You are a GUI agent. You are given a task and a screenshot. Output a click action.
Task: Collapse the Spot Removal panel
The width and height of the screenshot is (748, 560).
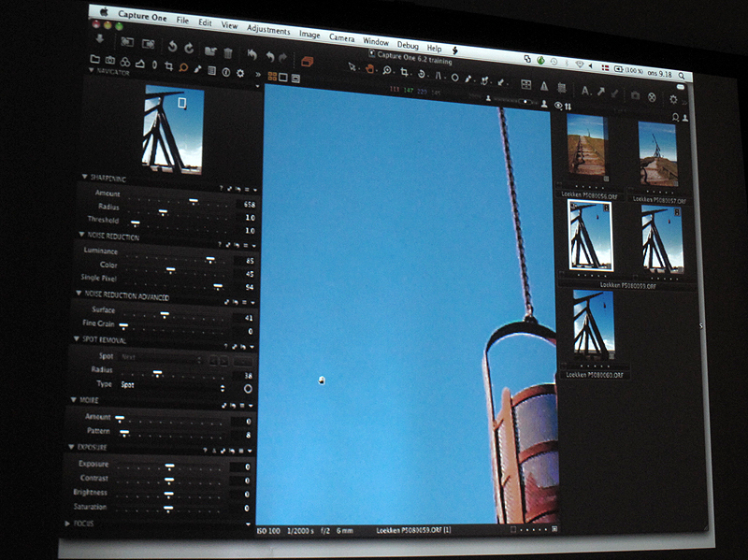click(x=77, y=338)
